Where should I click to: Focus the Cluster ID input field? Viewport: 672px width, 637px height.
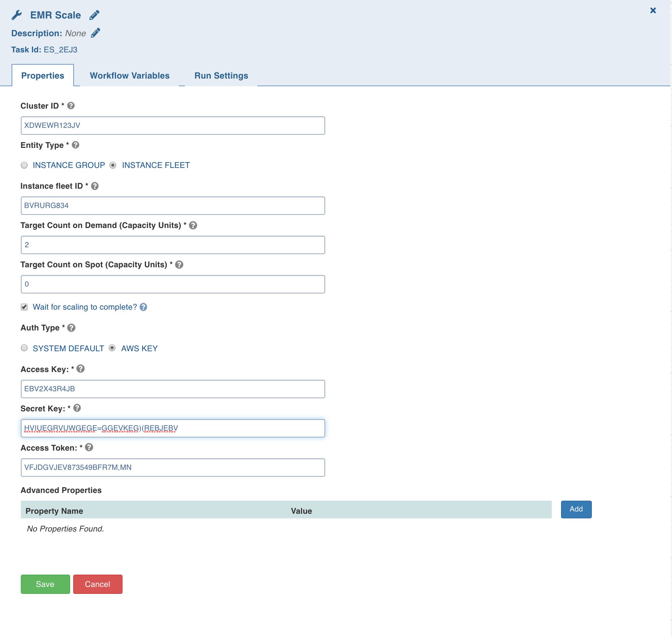(x=173, y=126)
